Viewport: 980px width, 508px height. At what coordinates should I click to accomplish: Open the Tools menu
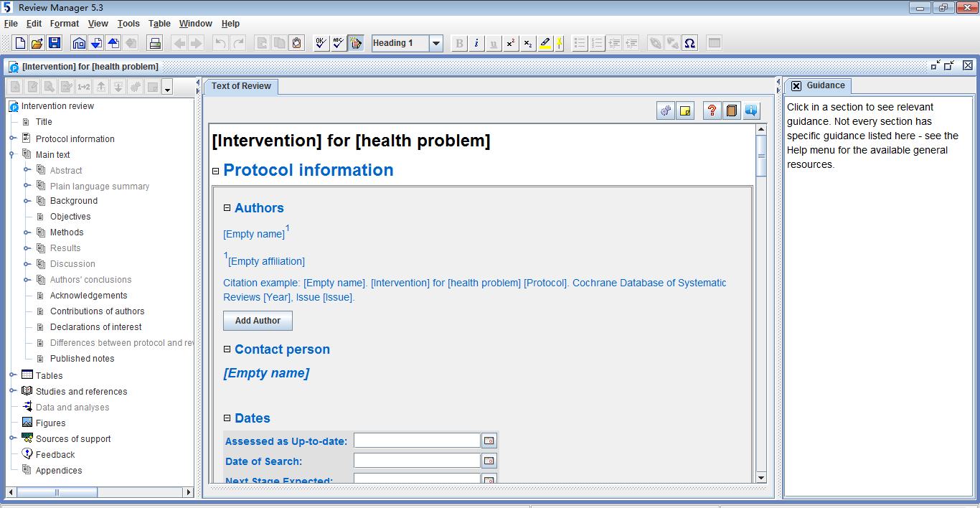point(128,24)
